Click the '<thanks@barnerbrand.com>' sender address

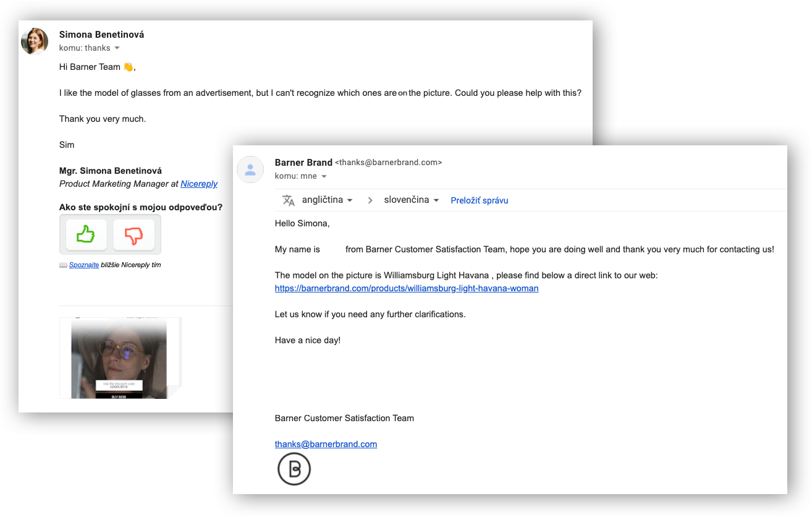388,163
